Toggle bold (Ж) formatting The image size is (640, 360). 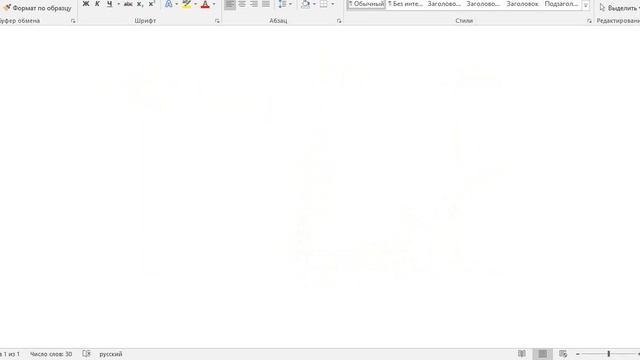click(x=86, y=4)
